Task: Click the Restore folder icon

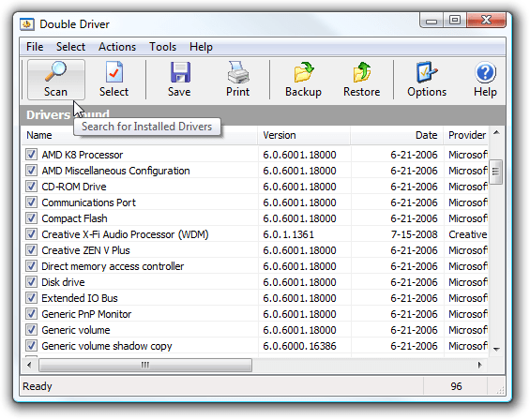Action: tap(362, 72)
